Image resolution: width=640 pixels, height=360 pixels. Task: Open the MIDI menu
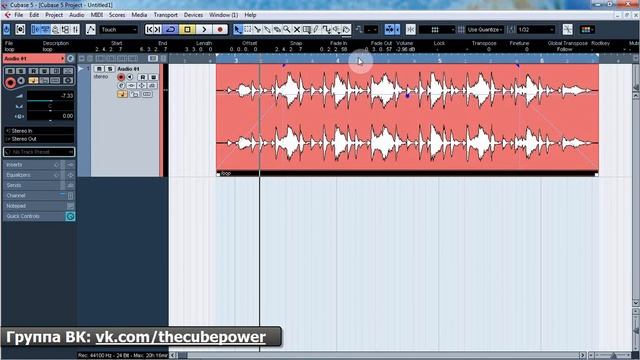[x=97, y=15]
